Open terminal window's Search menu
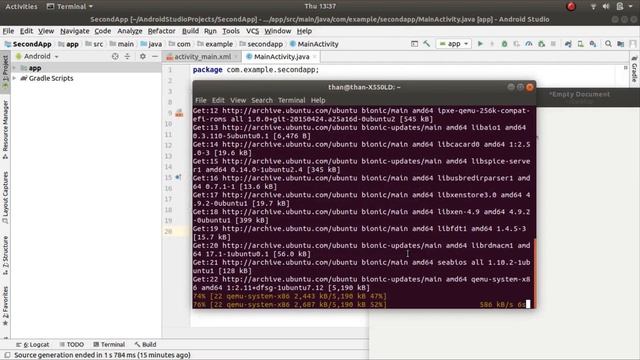Screen dimensions: 640x360 (262, 100)
